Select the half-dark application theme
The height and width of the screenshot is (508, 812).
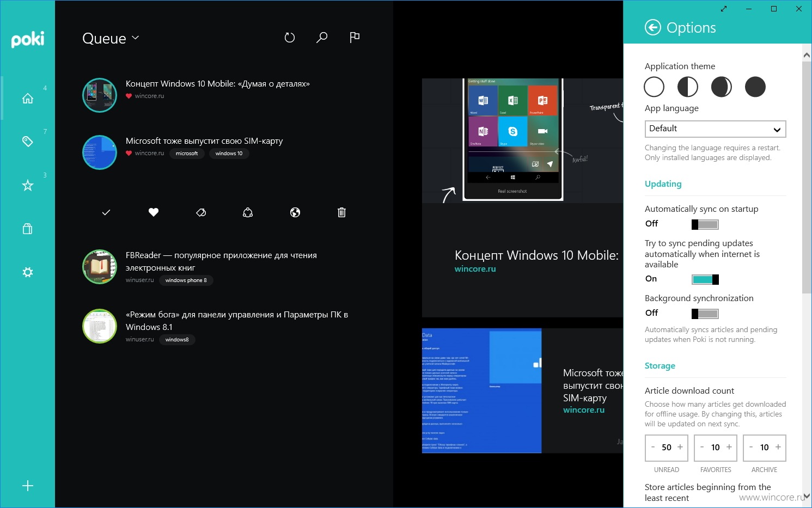click(x=688, y=87)
